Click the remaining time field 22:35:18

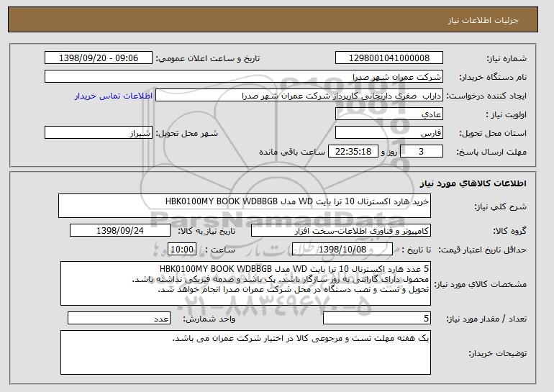[x=353, y=152]
